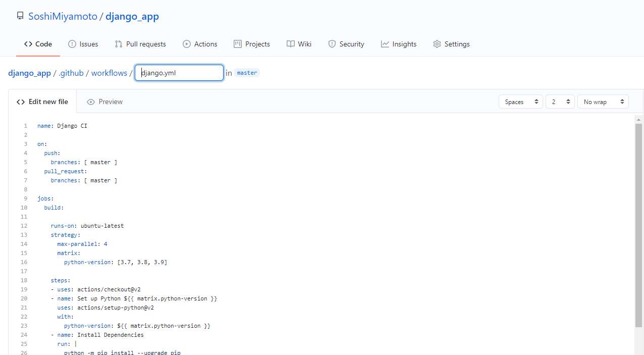Viewport: 644px width, 355px height.
Task: Open the Spaces indent mode dropdown
Action: (521, 102)
